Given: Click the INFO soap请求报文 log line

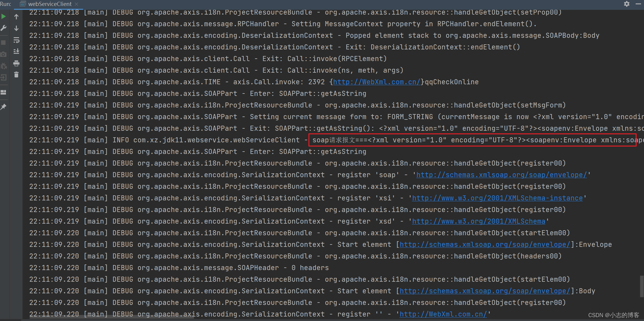Looking at the screenshot, I should point(336,140).
